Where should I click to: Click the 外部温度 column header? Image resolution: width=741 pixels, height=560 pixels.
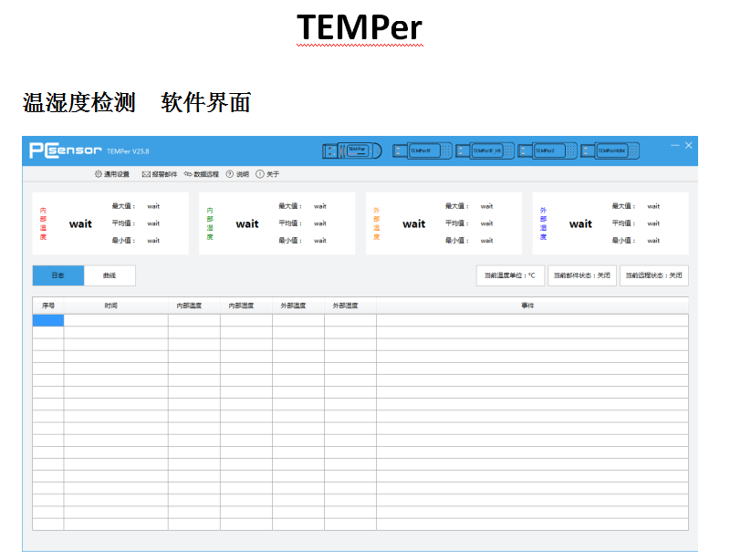point(298,306)
